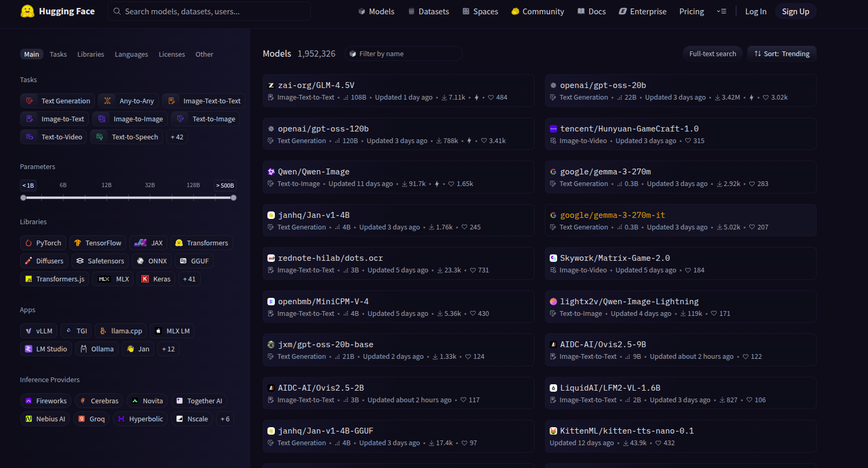868x468 pixels.
Task: Click the JAX library icon
Action: 140,243
